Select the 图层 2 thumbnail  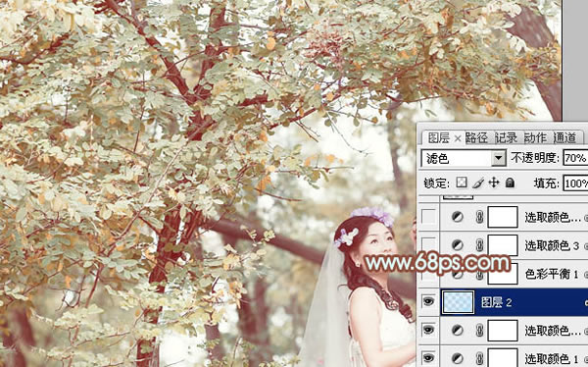click(458, 302)
